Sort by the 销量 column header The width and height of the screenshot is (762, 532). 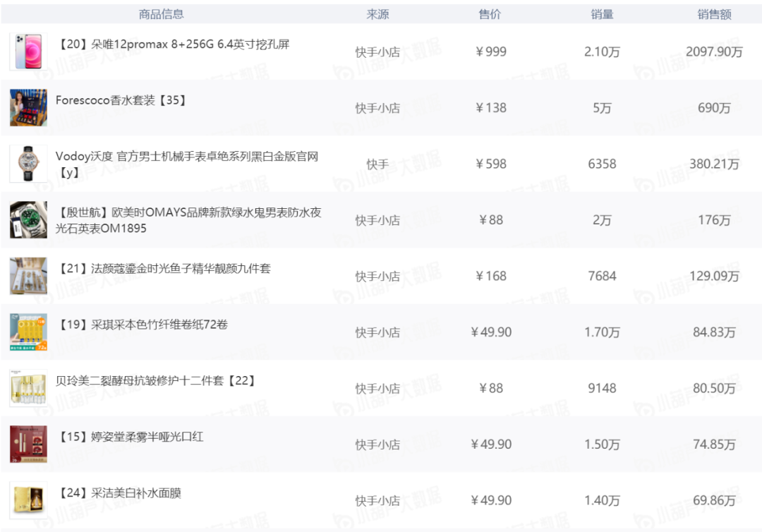(x=602, y=14)
